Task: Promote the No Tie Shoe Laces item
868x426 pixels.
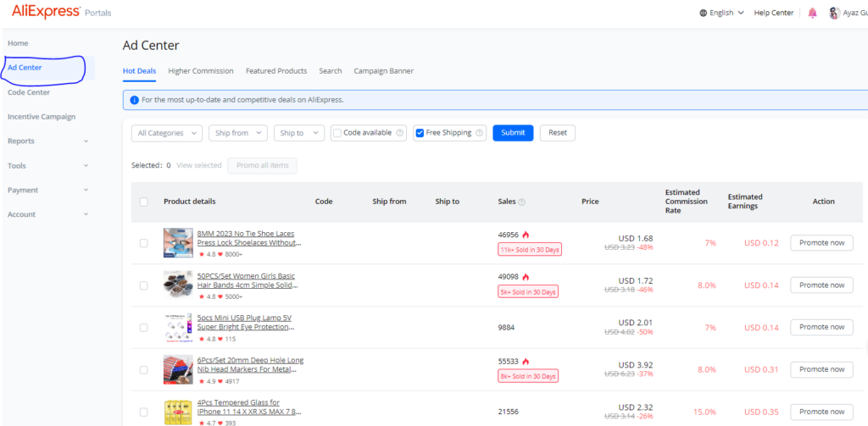Action: click(x=821, y=243)
